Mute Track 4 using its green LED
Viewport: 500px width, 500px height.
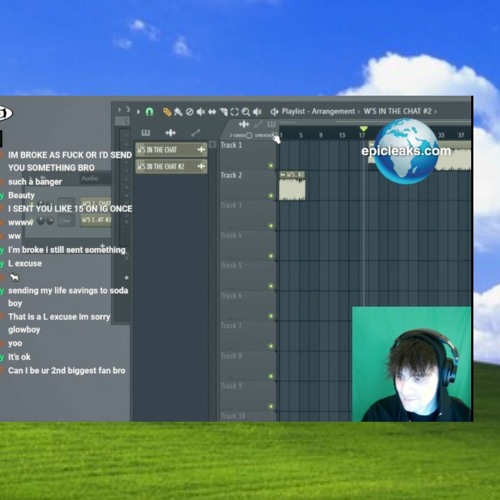click(x=271, y=256)
